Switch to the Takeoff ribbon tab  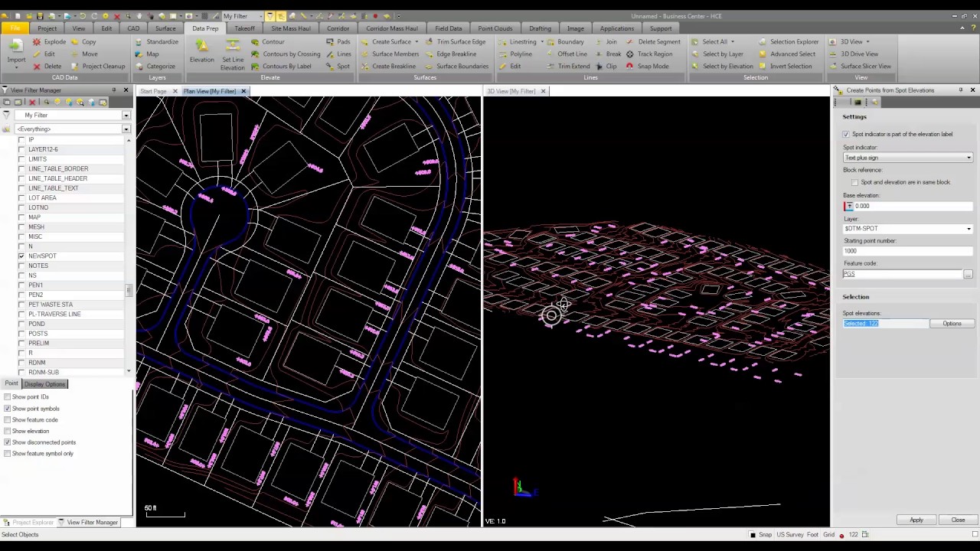coord(244,28)
